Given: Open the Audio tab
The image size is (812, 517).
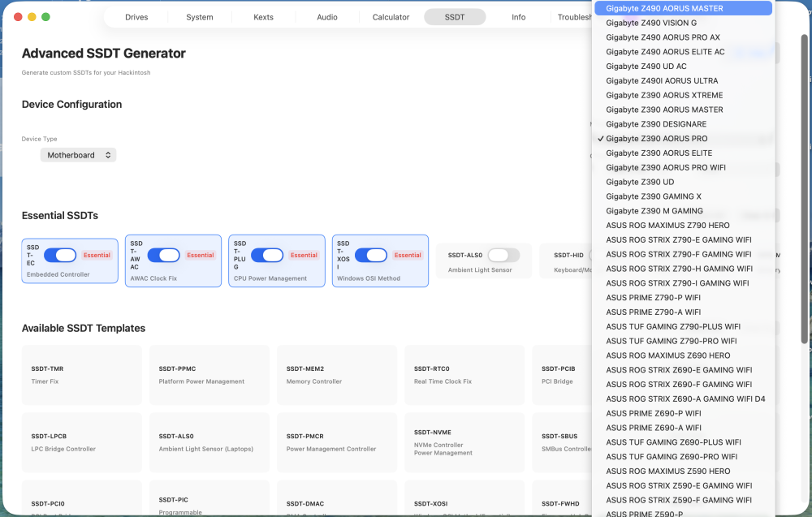Looking at the screenshot, I should tap(326, 17).
